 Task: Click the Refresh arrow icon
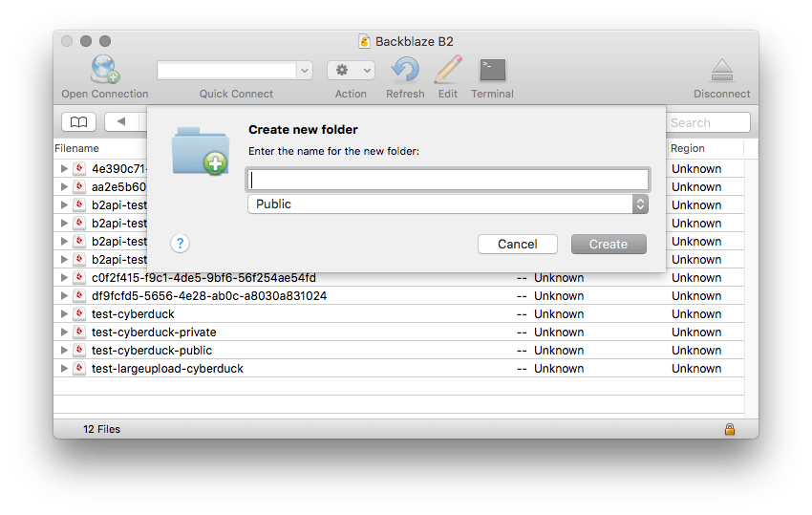coord(405,70)
